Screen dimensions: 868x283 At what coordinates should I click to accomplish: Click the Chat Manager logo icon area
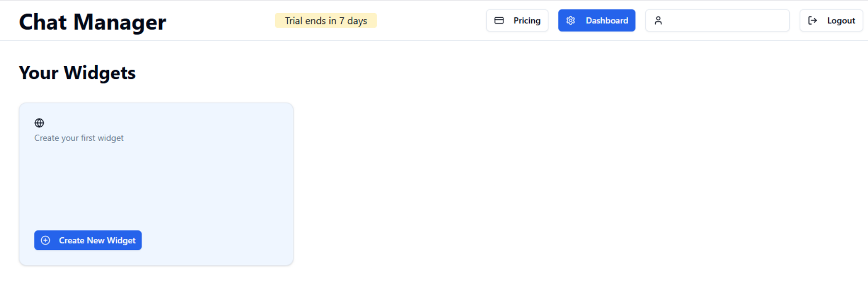point(92,22)
